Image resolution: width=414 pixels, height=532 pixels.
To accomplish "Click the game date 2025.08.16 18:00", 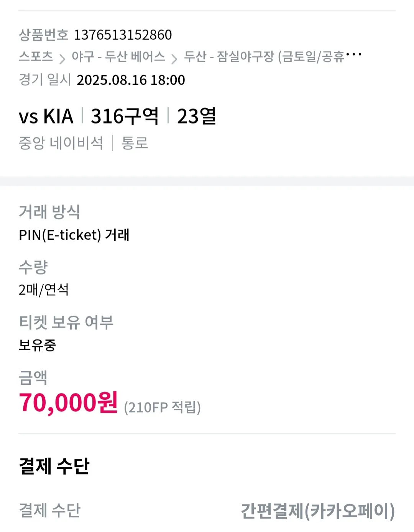I will [x=131, y=80].
